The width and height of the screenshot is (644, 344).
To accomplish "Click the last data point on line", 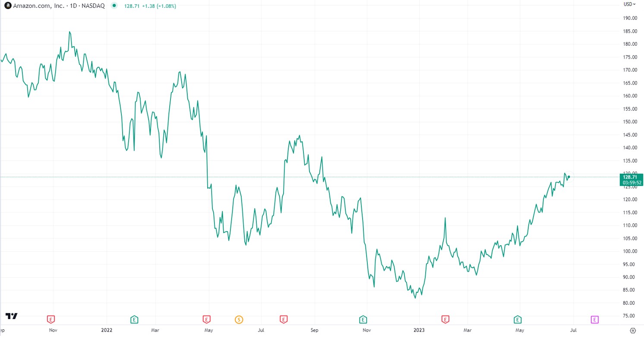I will 569,177.
